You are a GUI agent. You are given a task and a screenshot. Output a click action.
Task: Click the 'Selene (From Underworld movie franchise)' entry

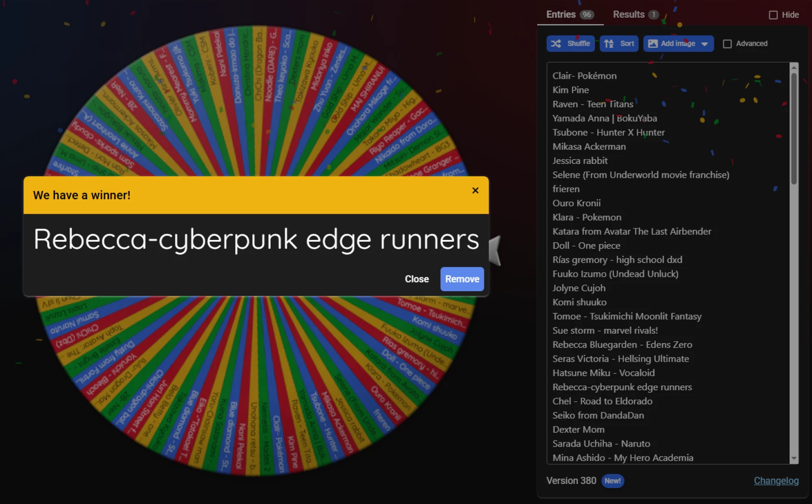tap(641, 175)
